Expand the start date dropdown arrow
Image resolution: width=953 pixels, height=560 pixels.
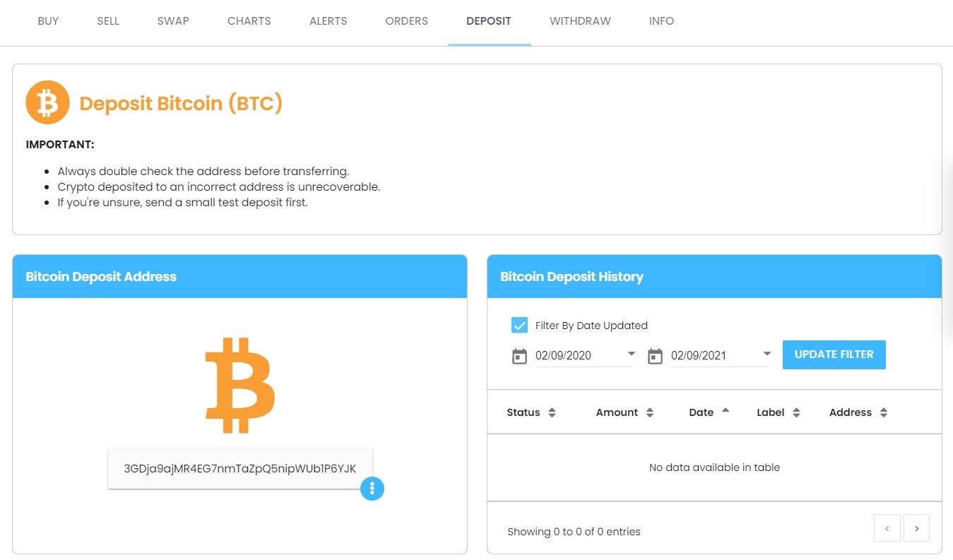(629, 355)
